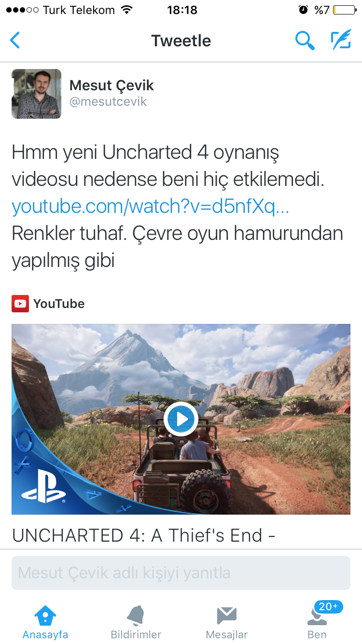Tap the battery icon in status bar
The width and height of the screenshot is (362, 644).
345,10
